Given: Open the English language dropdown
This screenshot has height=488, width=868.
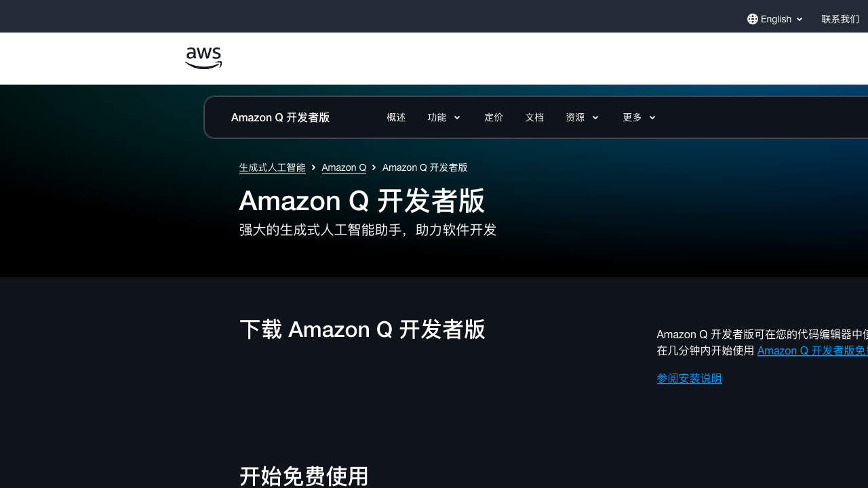Looking at the screenshot, I should coord(775,19).
